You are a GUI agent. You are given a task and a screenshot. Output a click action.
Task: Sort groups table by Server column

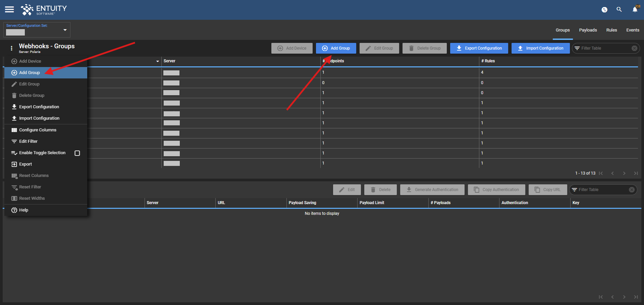[169, 61]
